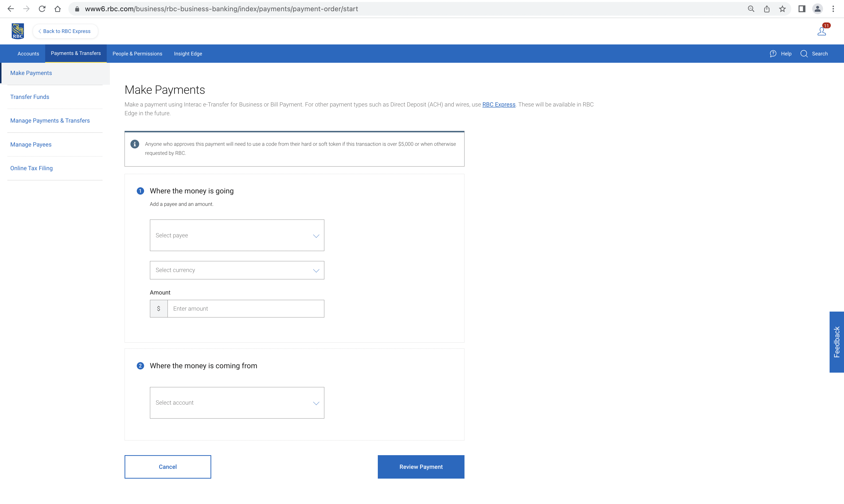Click browser home icon
Image resolution: width=844 pixels, height=504 pixels.
pyautogui.click(x=58, y=9)
